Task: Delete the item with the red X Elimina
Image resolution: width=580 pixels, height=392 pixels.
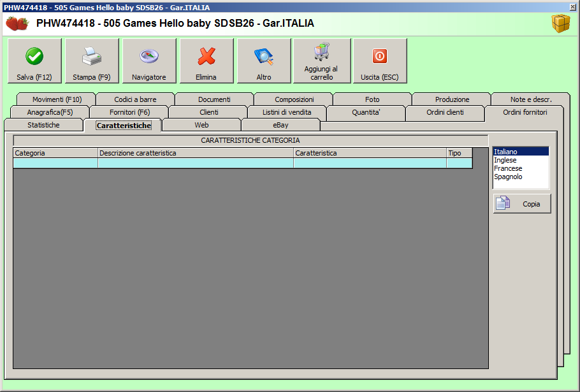Action: click(207, 61)
